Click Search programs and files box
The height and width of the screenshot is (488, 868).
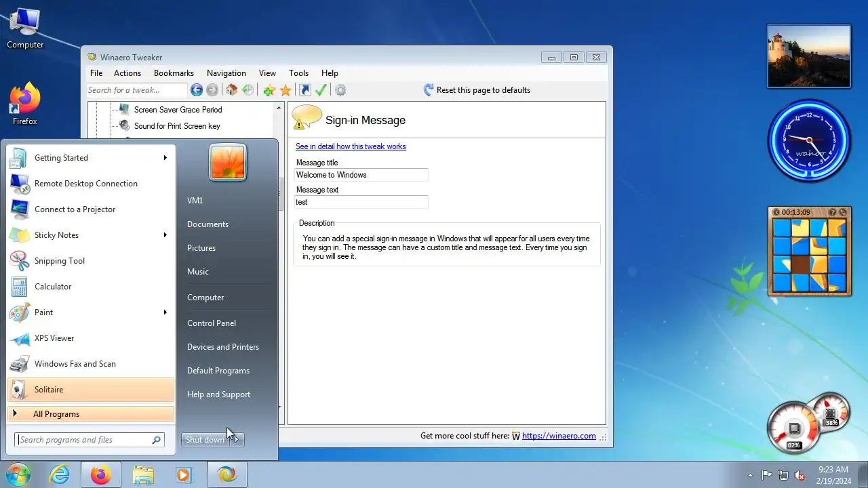click(x=90, y=440)
